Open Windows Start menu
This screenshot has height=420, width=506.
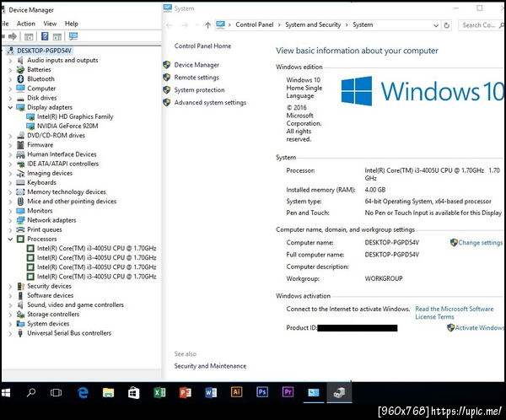point(6,392)
